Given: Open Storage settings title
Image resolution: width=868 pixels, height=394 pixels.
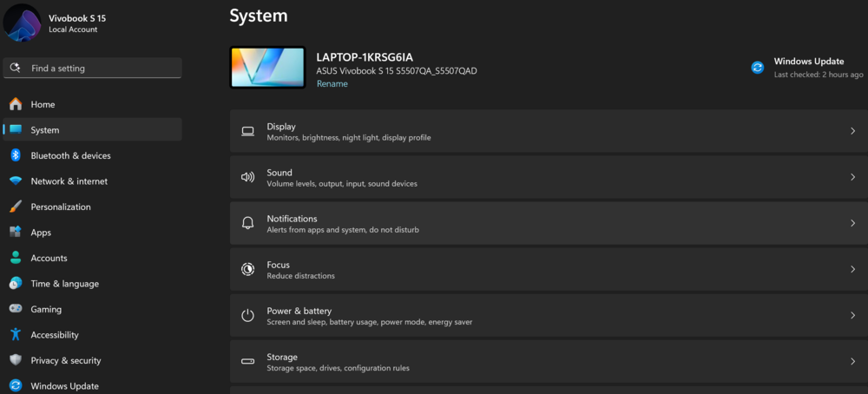Looking at the screenshot, I should click(282, 357).
